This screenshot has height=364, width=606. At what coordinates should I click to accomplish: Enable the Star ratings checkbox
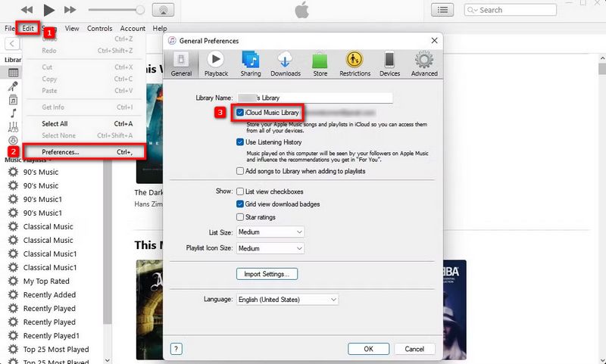(x=240, y=217)
